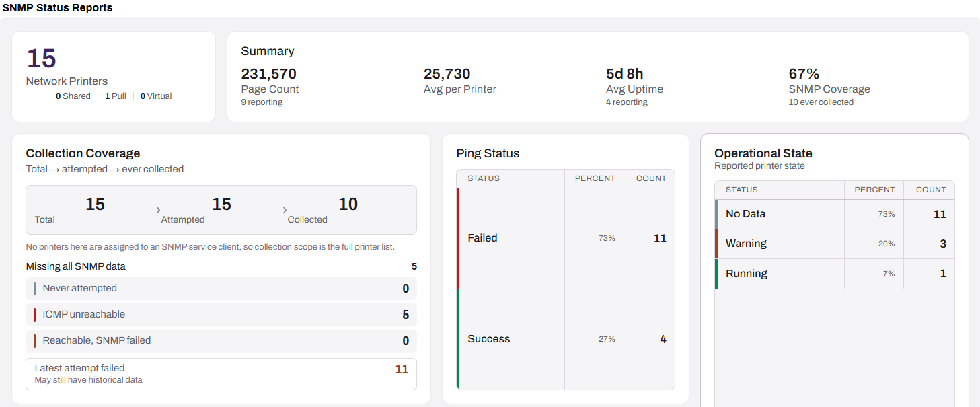Viewport: 980px width, 407px height.
Task: Select the "1 Pull" printer count
Action: coord(116,96)
